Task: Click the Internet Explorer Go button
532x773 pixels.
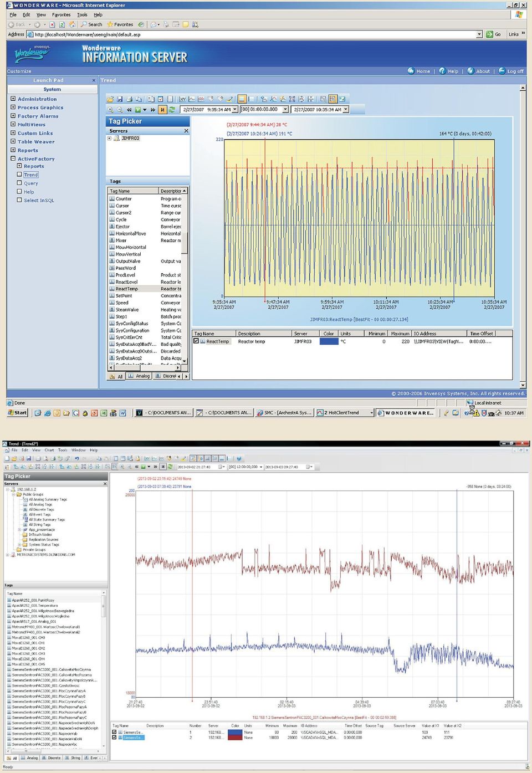Action: tap(493, 34)
